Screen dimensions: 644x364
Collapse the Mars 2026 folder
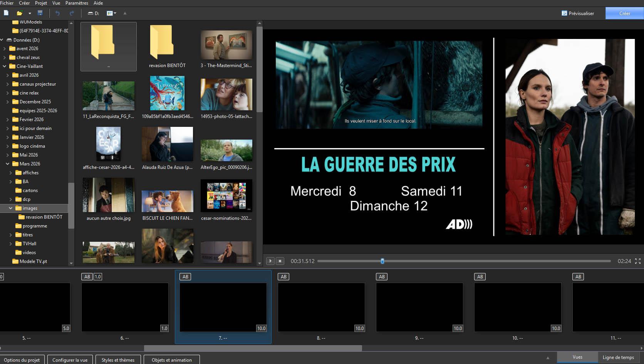8,164
